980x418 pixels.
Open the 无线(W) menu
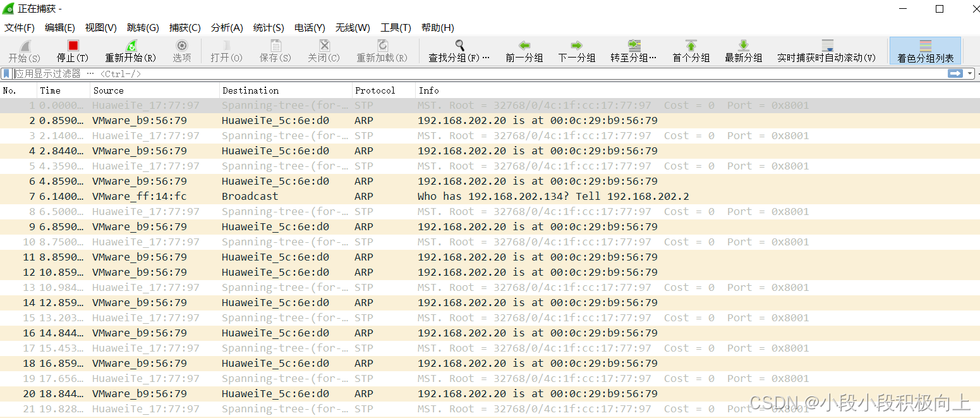tap(353, 28)
